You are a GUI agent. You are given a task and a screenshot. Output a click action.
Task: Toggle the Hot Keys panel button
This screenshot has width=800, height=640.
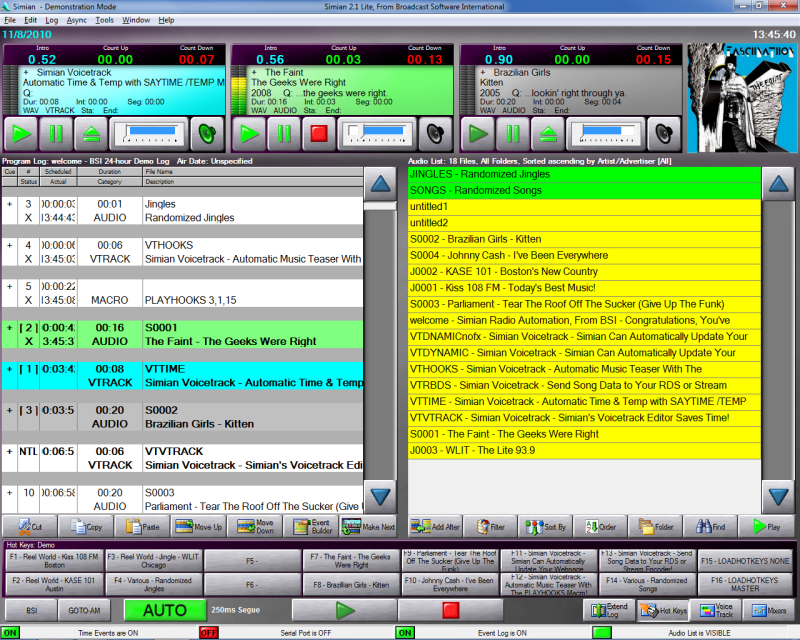663,609
